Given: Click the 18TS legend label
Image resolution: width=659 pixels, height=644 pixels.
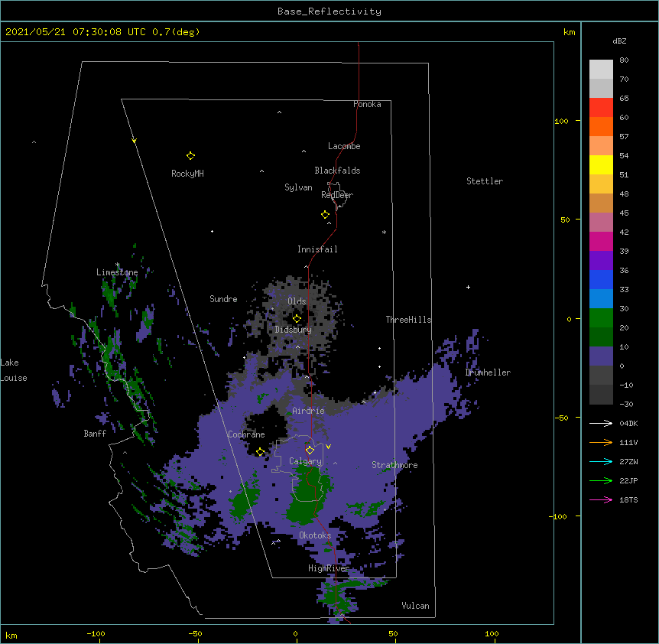Looking at the screenshot, I should (628, 499).
